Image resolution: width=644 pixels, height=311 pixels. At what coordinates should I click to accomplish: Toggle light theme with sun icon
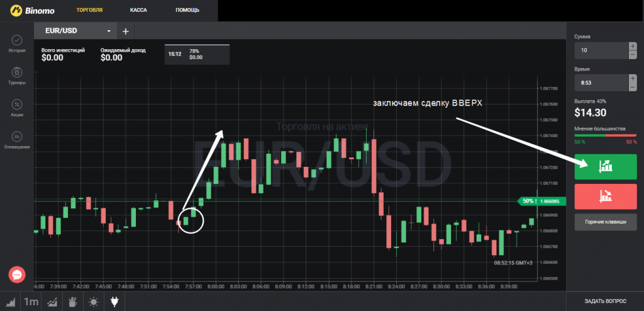pos(94,302)
